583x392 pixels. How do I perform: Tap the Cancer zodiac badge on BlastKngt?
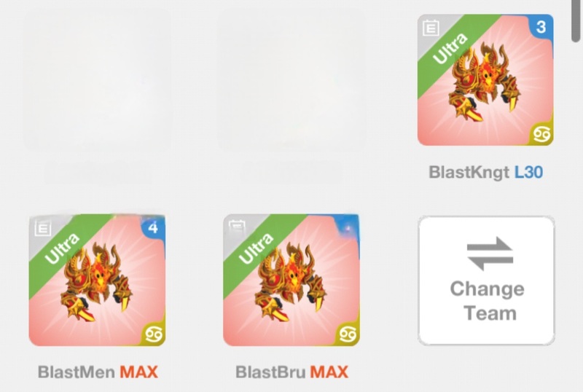click(542, 133)
